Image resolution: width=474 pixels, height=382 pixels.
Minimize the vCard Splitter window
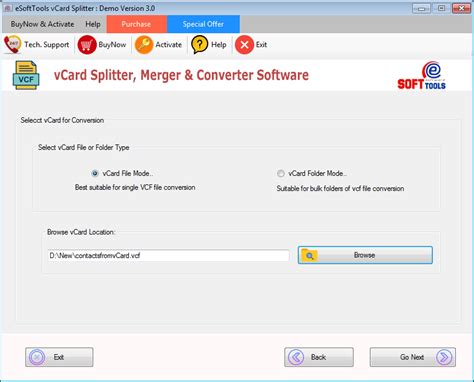pos(421,8)
